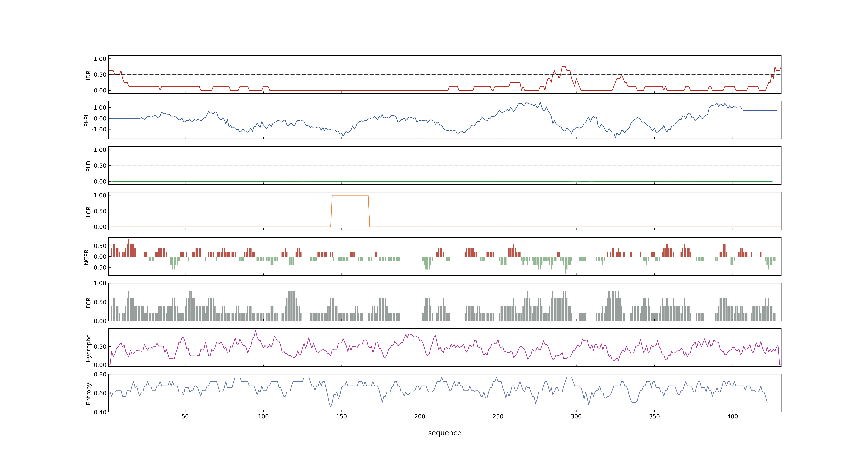Click the Entropy axis label
The width and height of the screenshot is (868, 463).
[88, 393]
